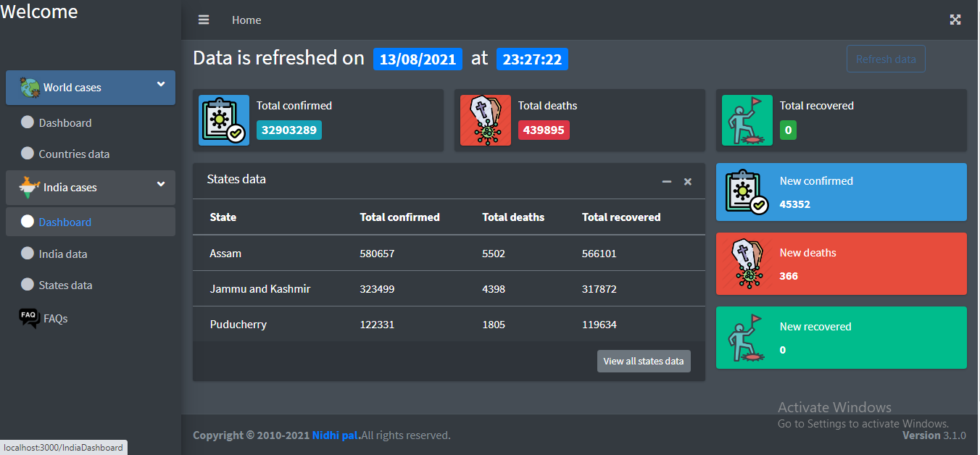Select the Countries data radio circle
The width and height of the screenshot is (980, 455).
[x=28, y=154]
